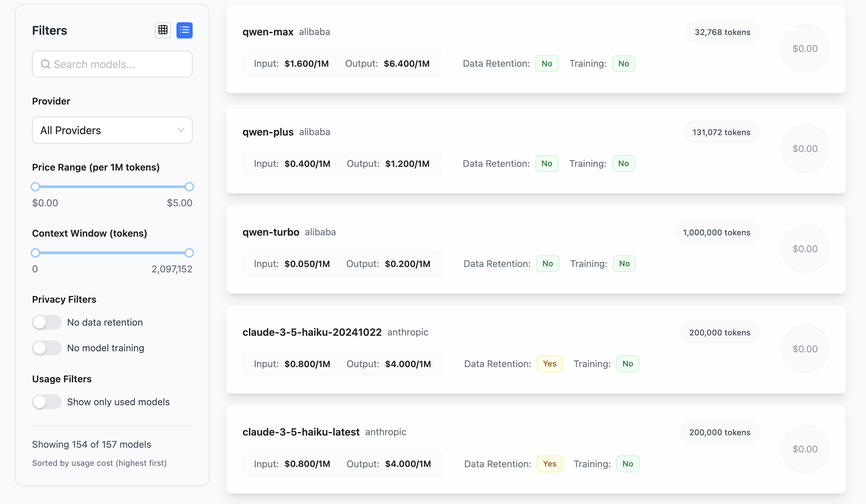Select the list view icon
This screenshot has height=504, width=866.
point(185,30)
